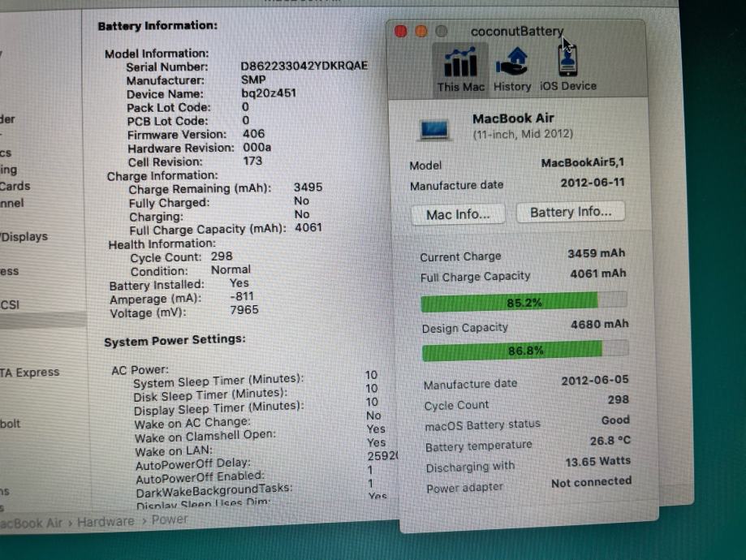Click the Manufacturer value SMP

click(253, 80)
